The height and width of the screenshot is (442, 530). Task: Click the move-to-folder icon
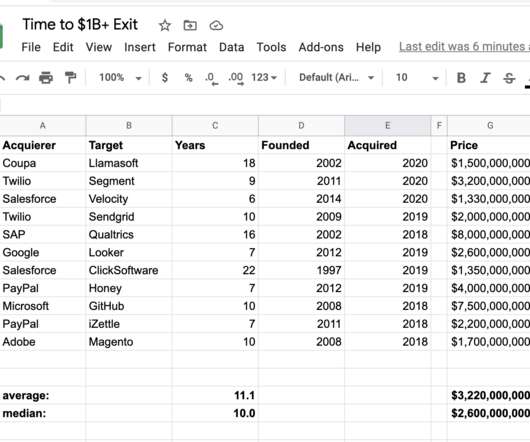tap(190, 25)
